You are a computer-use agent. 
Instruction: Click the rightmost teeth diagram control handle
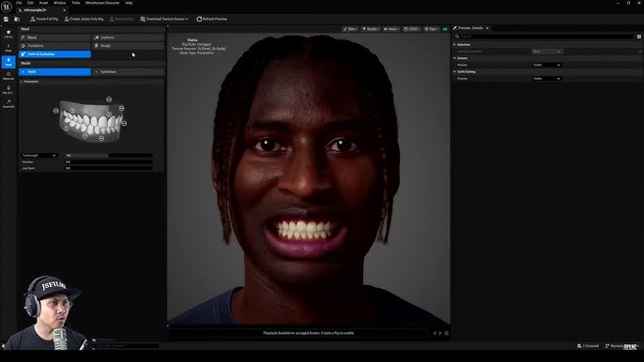pyautogui.click(x=124, y=123)
